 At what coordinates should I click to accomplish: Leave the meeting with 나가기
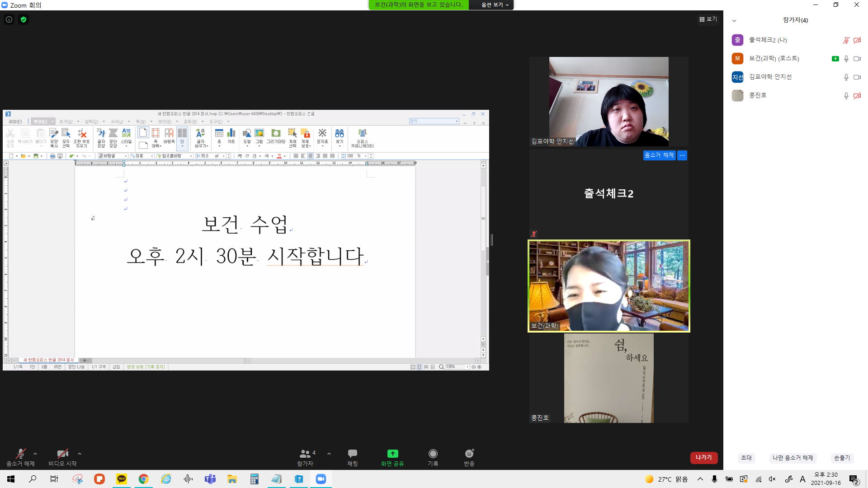[x=704, y=458]
